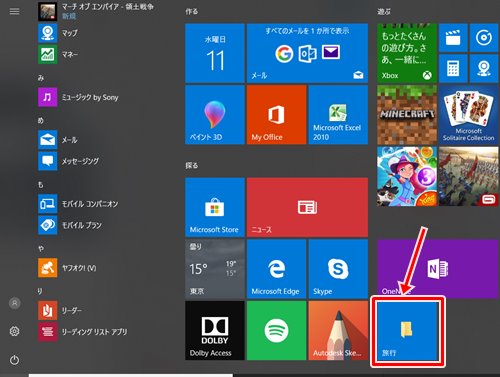
Task: Open OneNote tile
Action: click(438, 269)
